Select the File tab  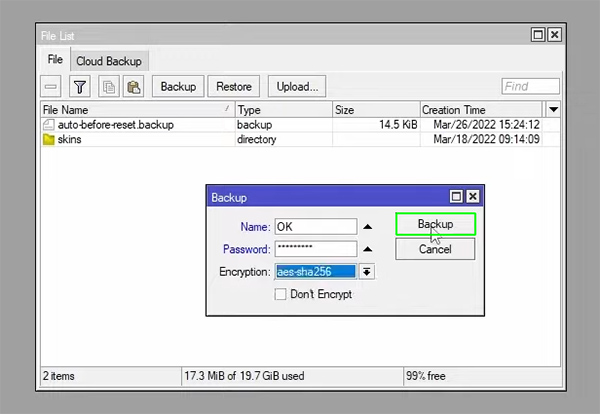click(x=54, y=60)
